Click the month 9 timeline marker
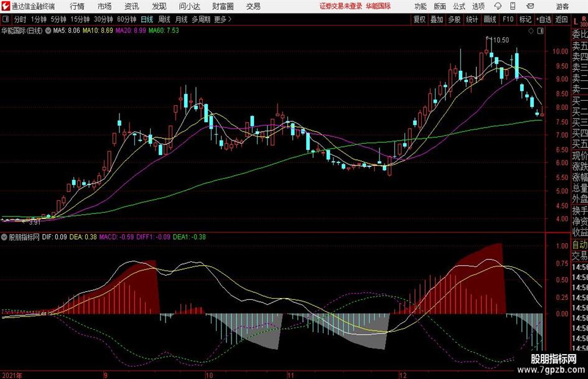588x379 pixels. point(106,375)
